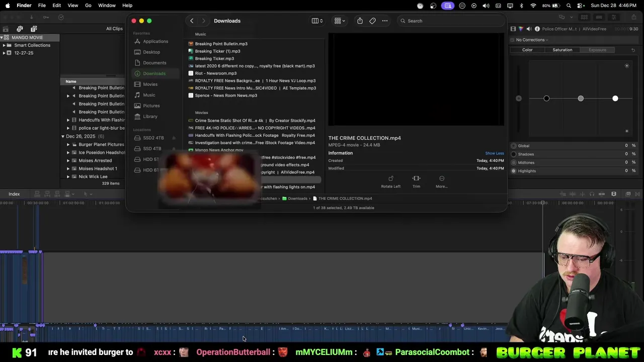Open timeline Index panel
Image resolution: width=644 pixels, height=362 pixels.
point(14,194)
